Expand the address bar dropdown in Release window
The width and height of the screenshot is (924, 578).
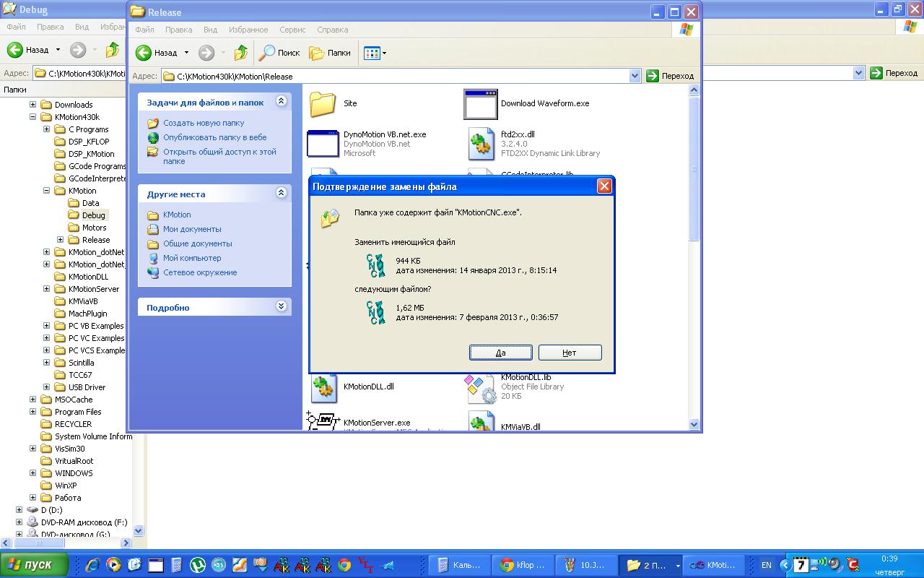tap(635, 76)
